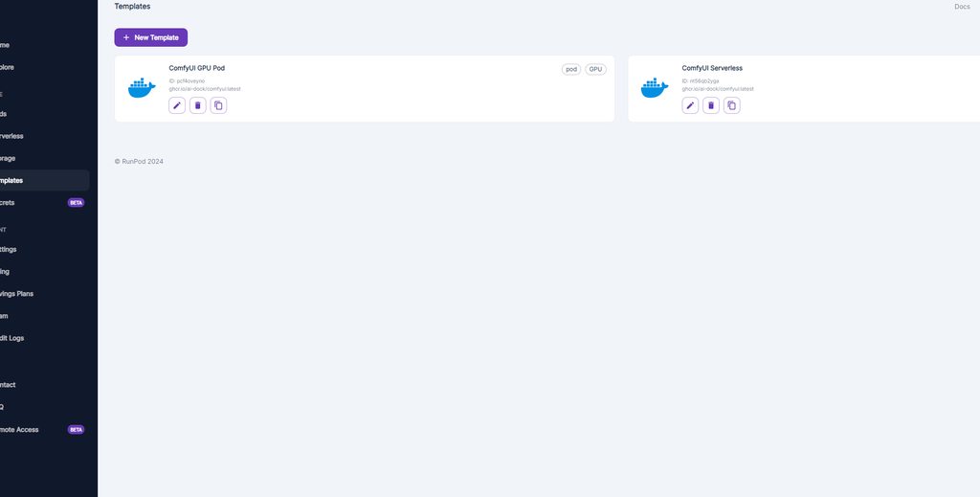The width and height of the screenshot is (980, 497).
Task: Open the Docs link
Action: pyautogui.click(x=962, y=7)
